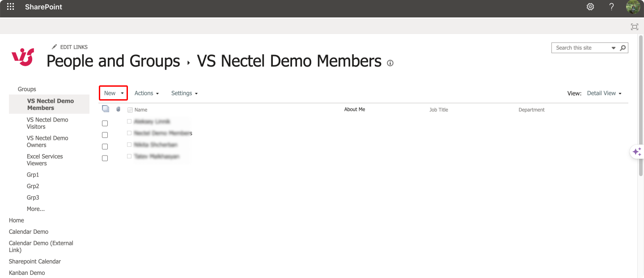Click the select-all stacked pages icon
The width and height of the screenshot is (644, 278).
[x=106, y=109]
